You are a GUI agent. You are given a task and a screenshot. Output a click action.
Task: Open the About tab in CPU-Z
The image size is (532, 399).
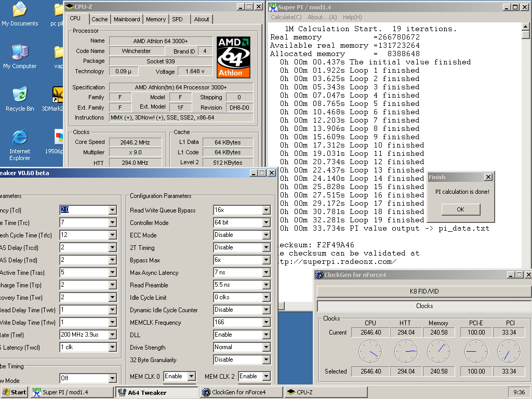tap(201, 19)
